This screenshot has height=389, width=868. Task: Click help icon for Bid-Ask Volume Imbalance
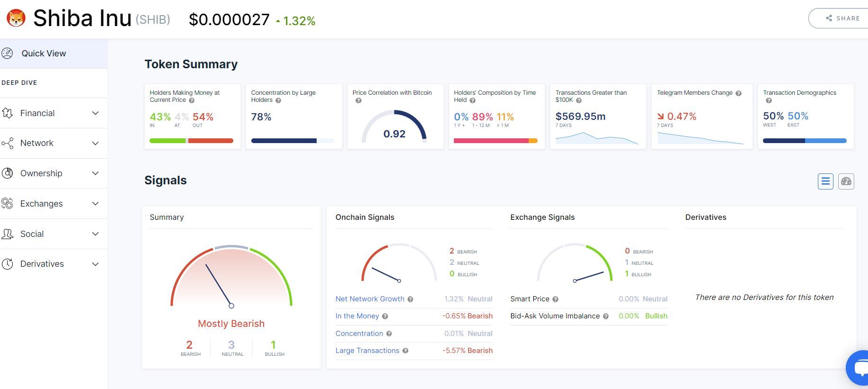605,317
